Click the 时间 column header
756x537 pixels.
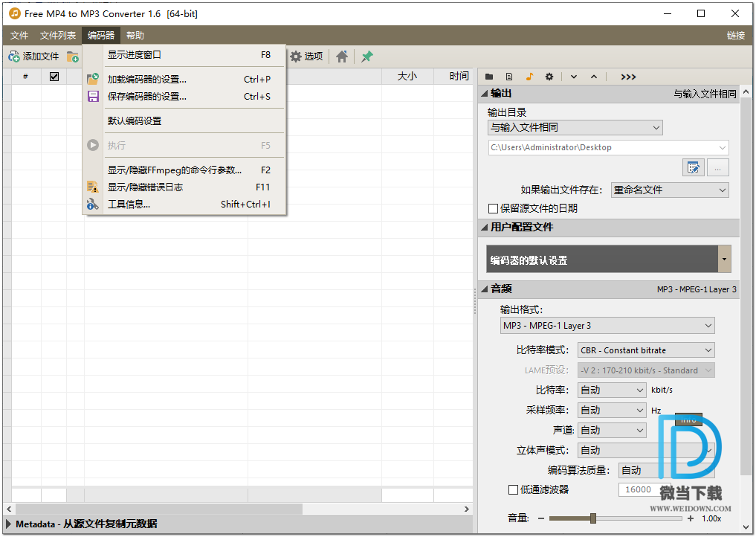click(453, 76)
